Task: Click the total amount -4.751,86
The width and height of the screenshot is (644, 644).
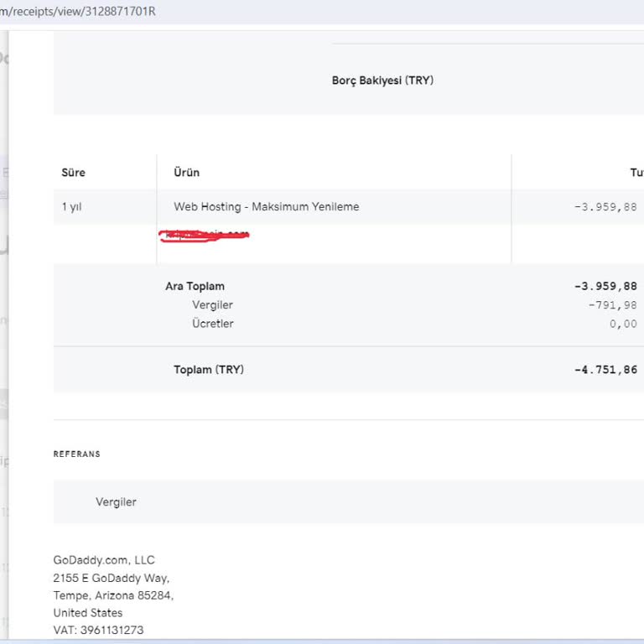Action: point(605,370)
